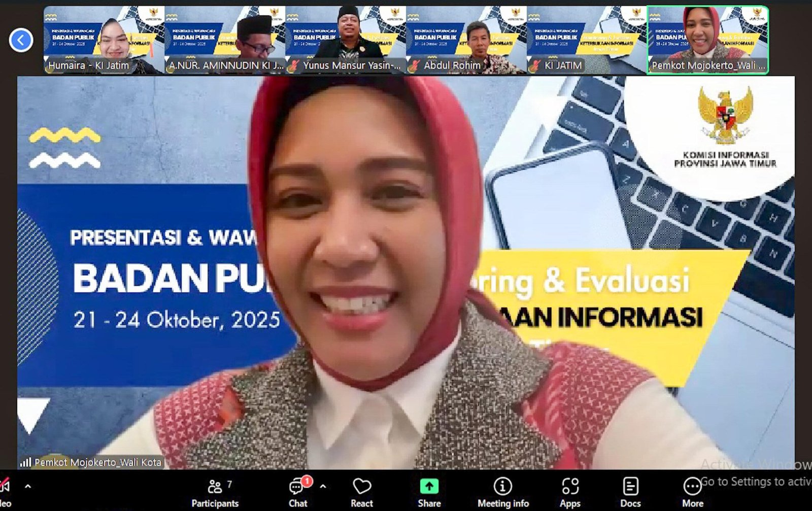Click signal strength icon on main video

25,462
